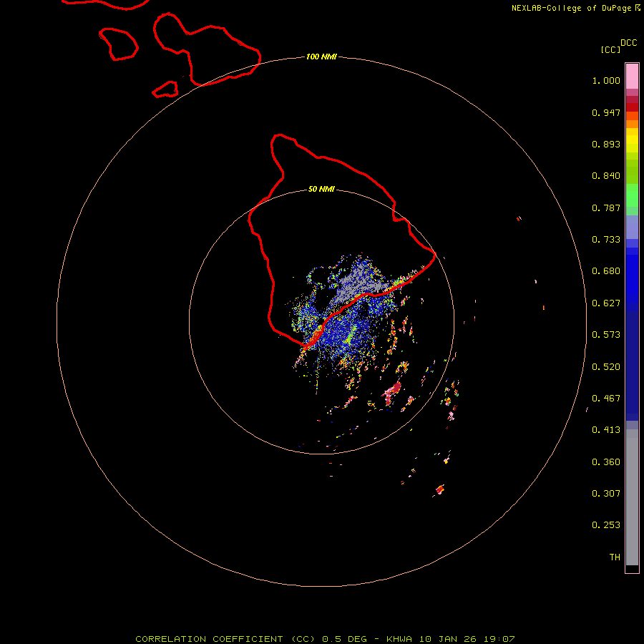The width and height of the screenshot is (644, 644).
Task: Click the 0.627 legend value
Action: [x=606, y=303]
